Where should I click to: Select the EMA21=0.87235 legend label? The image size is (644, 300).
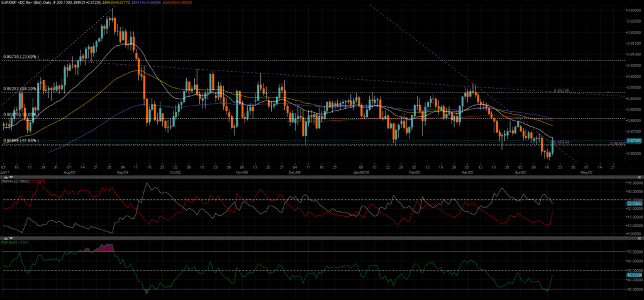tap(87, 3)
